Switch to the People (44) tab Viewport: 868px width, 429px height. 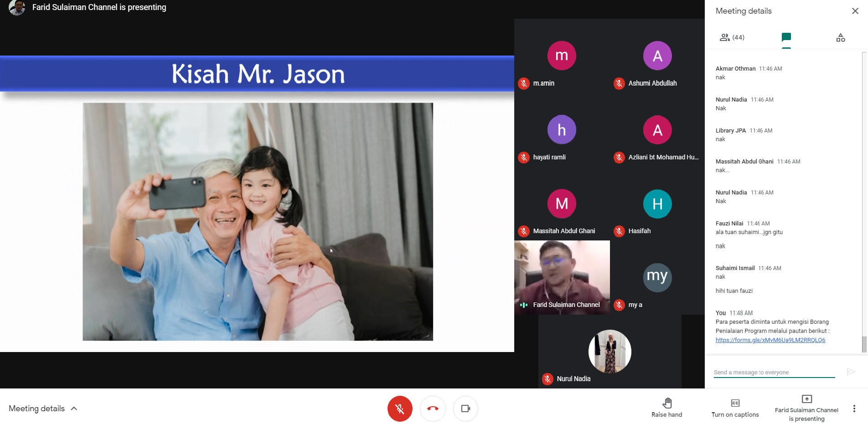point(732,37)
